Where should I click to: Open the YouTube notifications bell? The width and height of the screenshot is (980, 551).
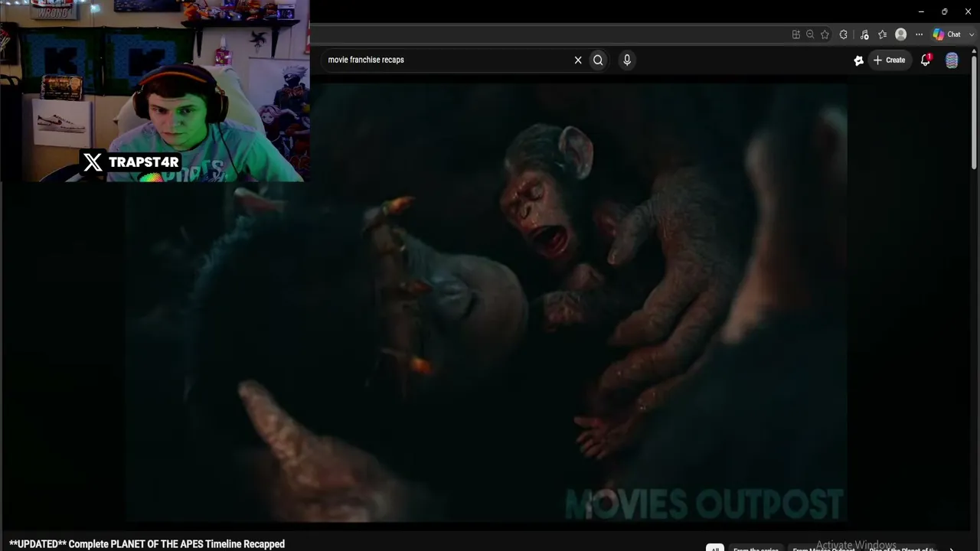click(925, 60)
